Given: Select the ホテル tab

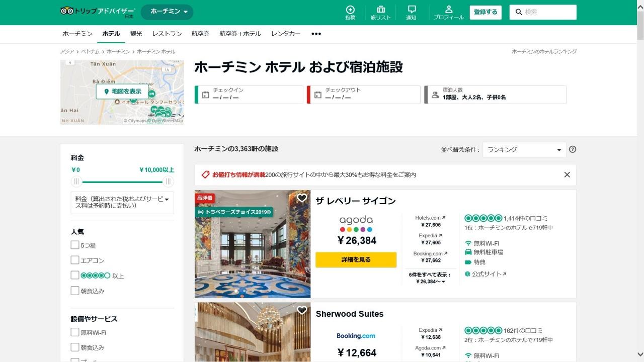Looking at the screenshot, I should coord(111,34).
